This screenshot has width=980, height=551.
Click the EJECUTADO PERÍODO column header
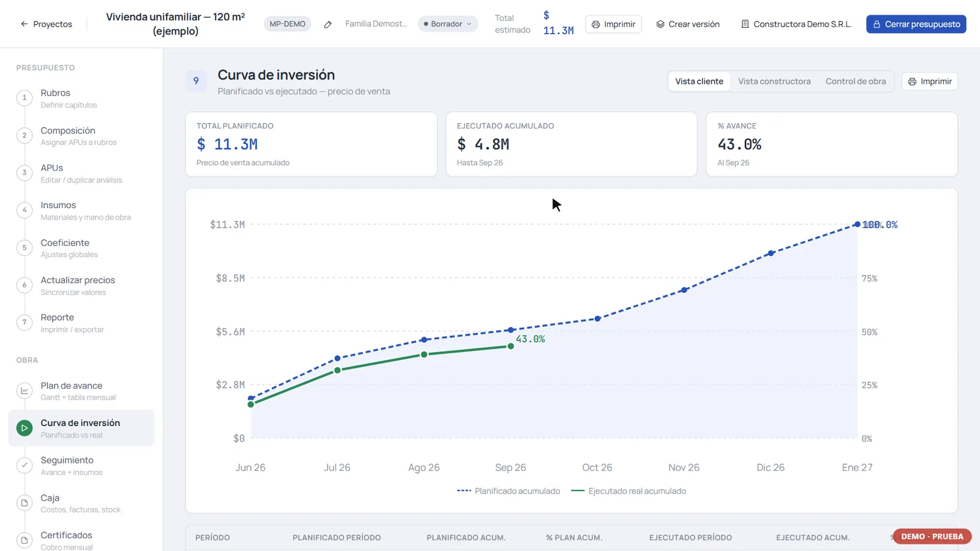(x=690, y=538)
